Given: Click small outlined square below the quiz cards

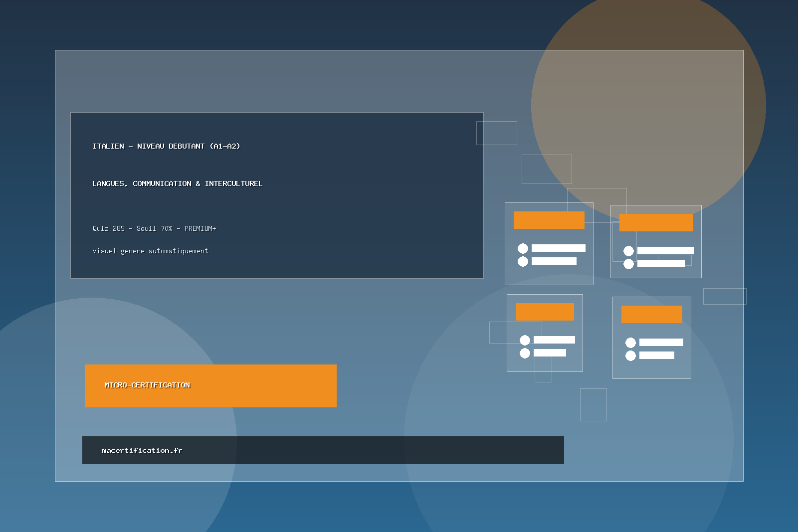Looking at the screenshot, I should point(593,404).
